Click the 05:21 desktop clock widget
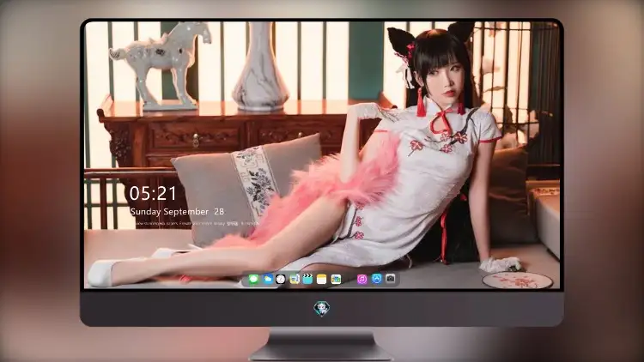 [153, 194]
